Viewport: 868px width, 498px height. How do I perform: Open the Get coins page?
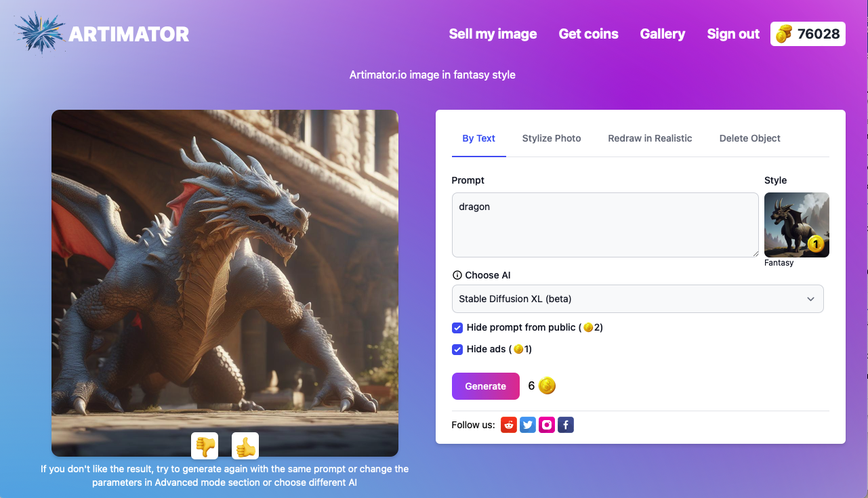588,33
